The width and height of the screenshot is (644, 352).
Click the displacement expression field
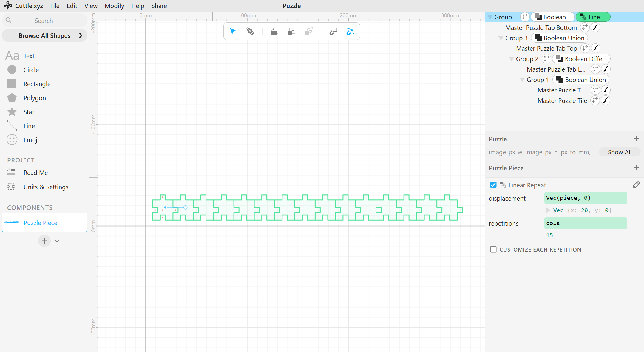(586, 198)
